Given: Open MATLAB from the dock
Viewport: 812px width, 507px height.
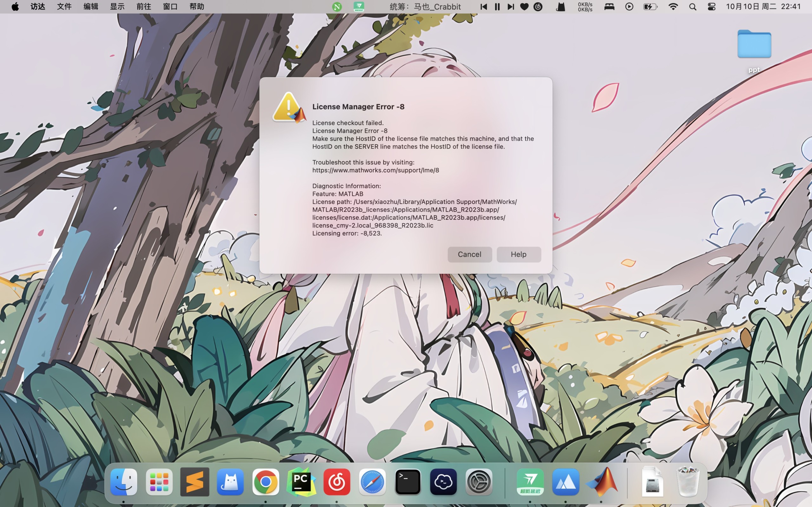Looking at the screenshot, I should [x=602, y=482].
